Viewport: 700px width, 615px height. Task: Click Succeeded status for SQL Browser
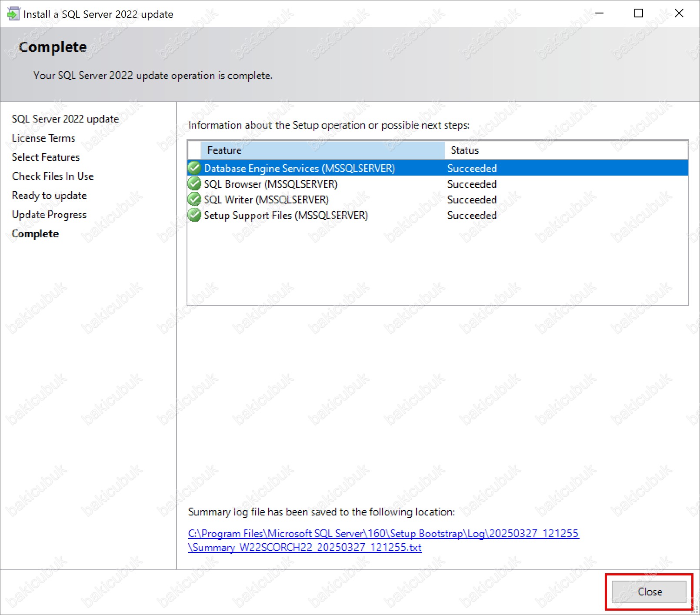click(472, 184)
